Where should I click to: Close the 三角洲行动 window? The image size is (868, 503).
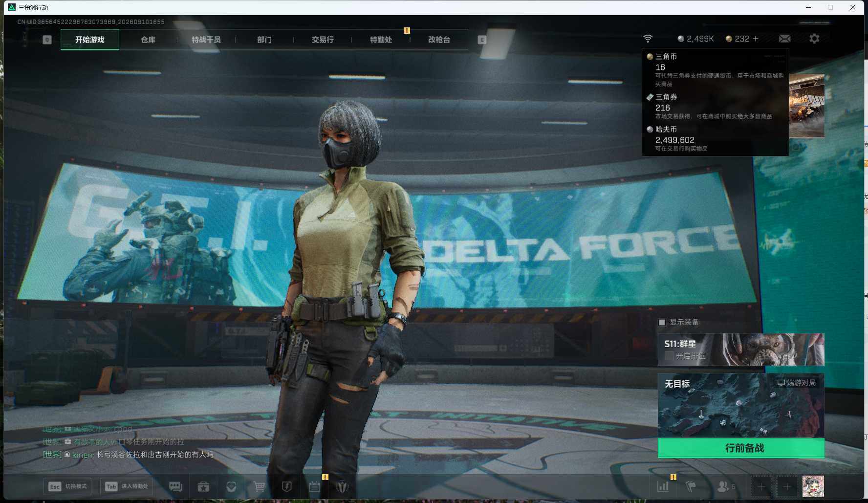tap(853, 7)
